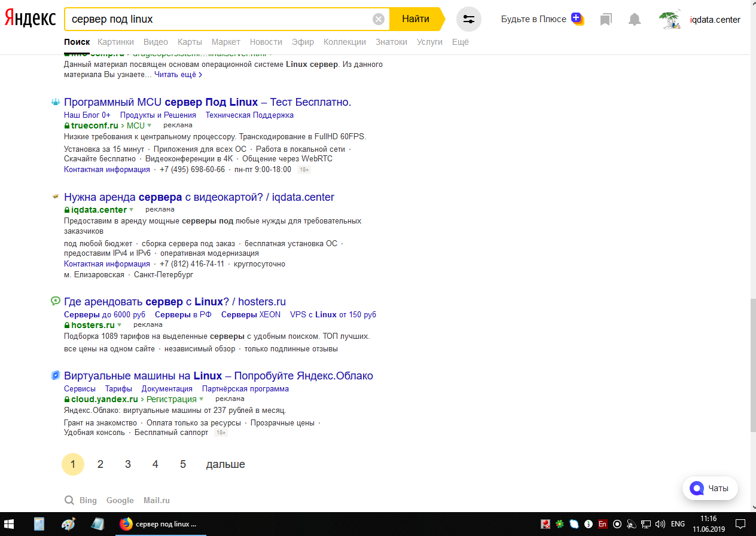This screenshot has height=536, width=756.
Task: Open bookmarks collections icon in header
Action: (606, 20)
